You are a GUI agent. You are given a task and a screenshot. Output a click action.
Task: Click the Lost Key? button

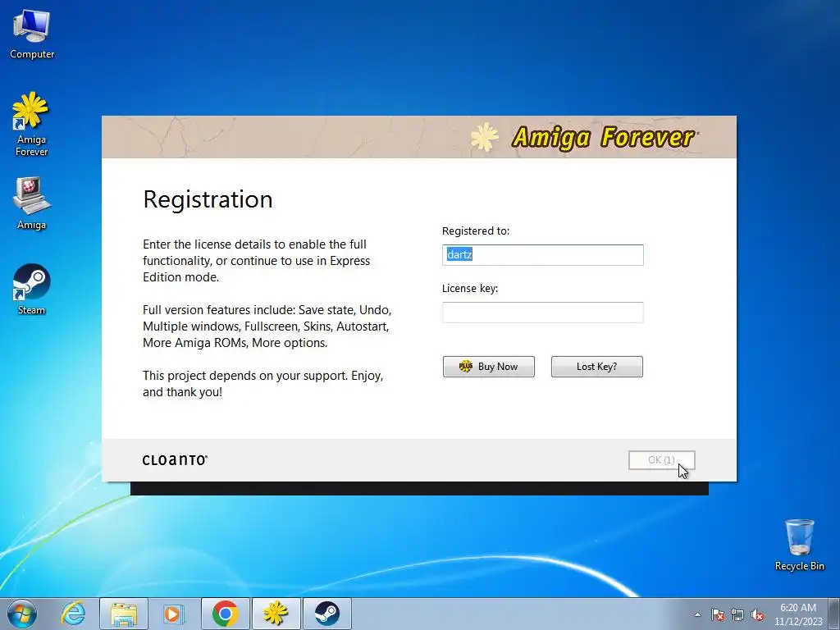pos(597,367)
